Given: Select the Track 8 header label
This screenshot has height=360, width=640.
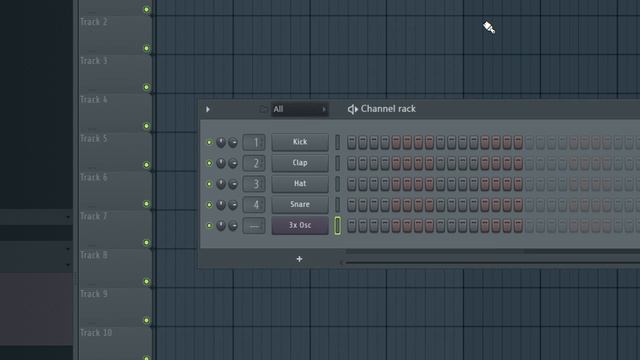Looking at the screenshot, I should (x=93, y=255).
